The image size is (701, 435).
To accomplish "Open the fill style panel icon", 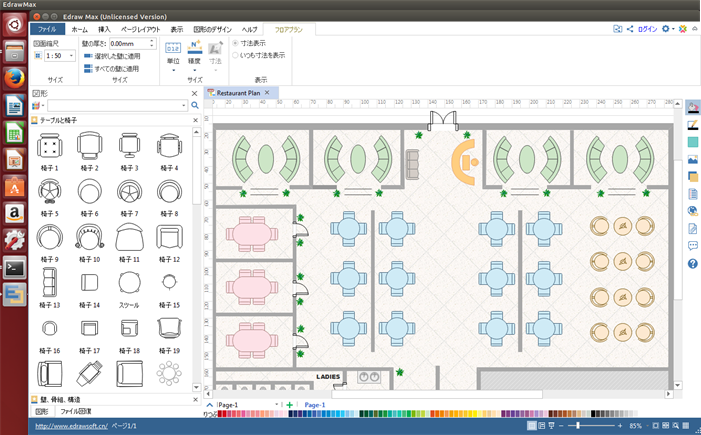I will pyautogui.click(x=692, y=107).
